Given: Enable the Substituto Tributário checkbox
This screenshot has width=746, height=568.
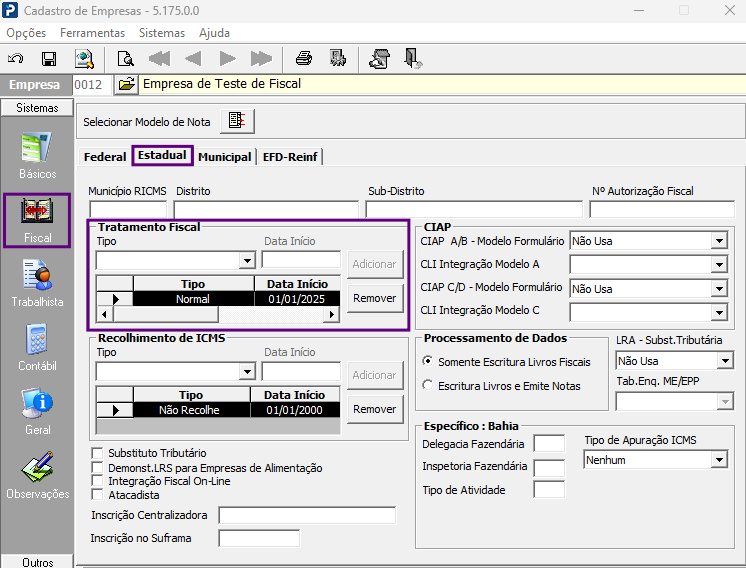Looking at the screenshot, I should (97, 454).
